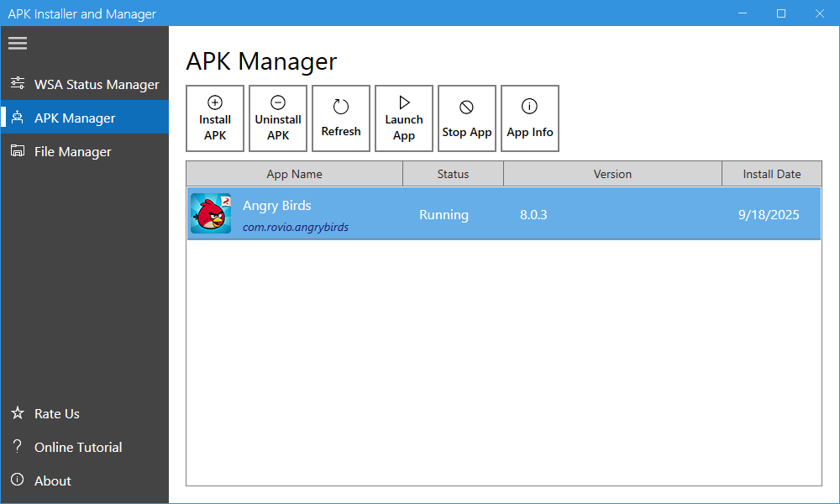Image resolution: width=840 pixels, height=504 pixels.
Task: Open App Info for selected app
Action: coord(530,118)
